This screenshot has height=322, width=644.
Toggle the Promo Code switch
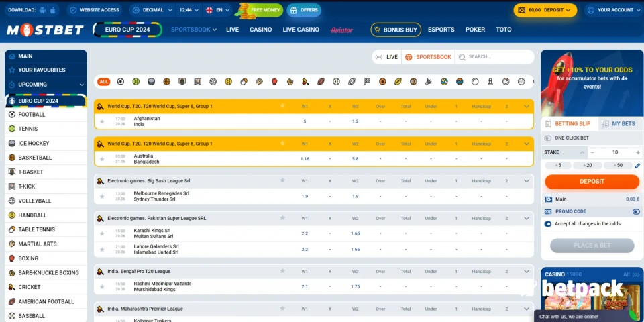(x=635, y=211)
